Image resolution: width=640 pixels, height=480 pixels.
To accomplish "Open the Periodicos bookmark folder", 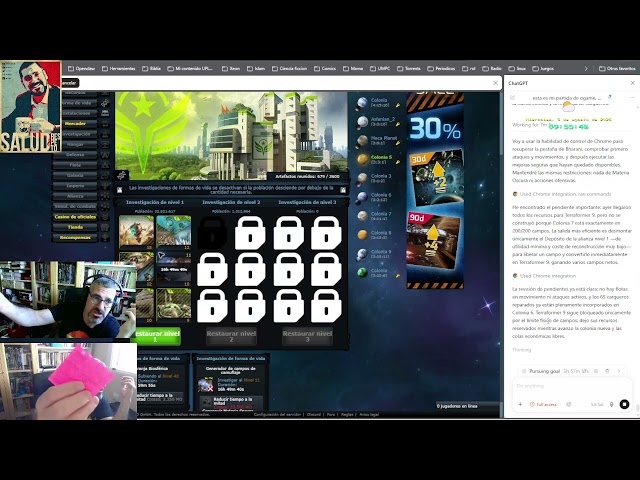I will pyautogui.click(x=441, y=69).
